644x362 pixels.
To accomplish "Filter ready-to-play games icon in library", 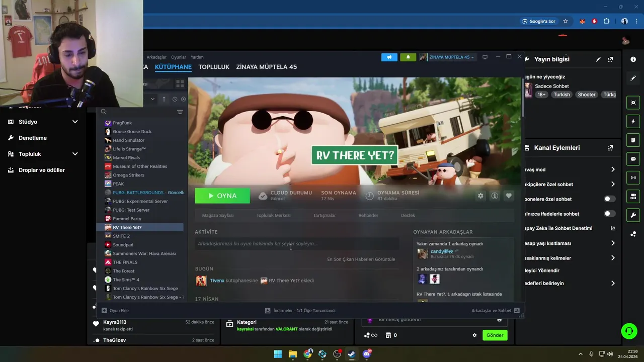I will (x=183, y=99).
